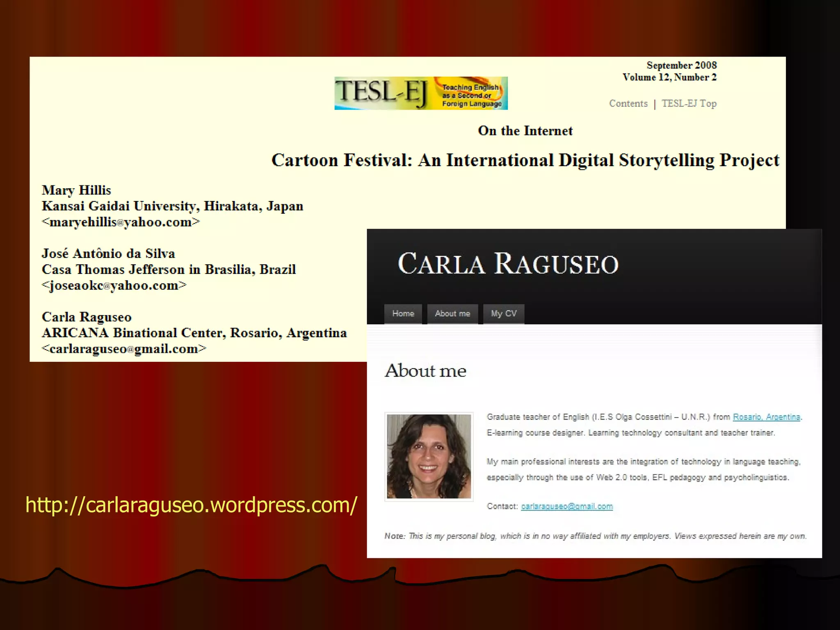Open the carlaraguseo.wordpress.com URL
The image size is (840, 630).
(x=191, y=505)
